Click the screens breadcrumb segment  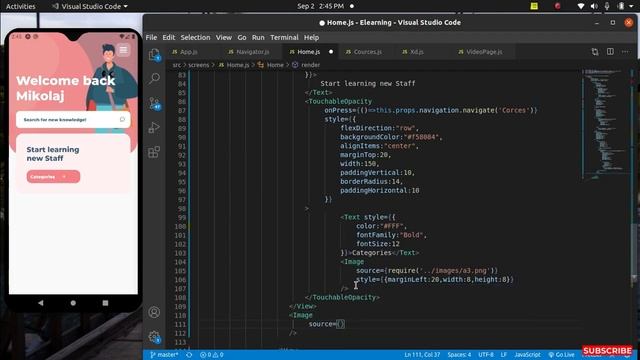click(198, 65)
